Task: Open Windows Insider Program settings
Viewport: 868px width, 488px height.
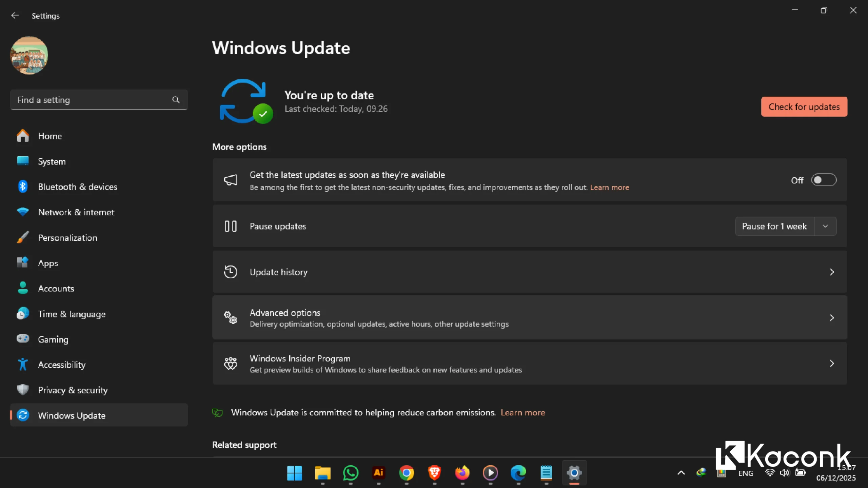Action: click(x=529, y=364)
